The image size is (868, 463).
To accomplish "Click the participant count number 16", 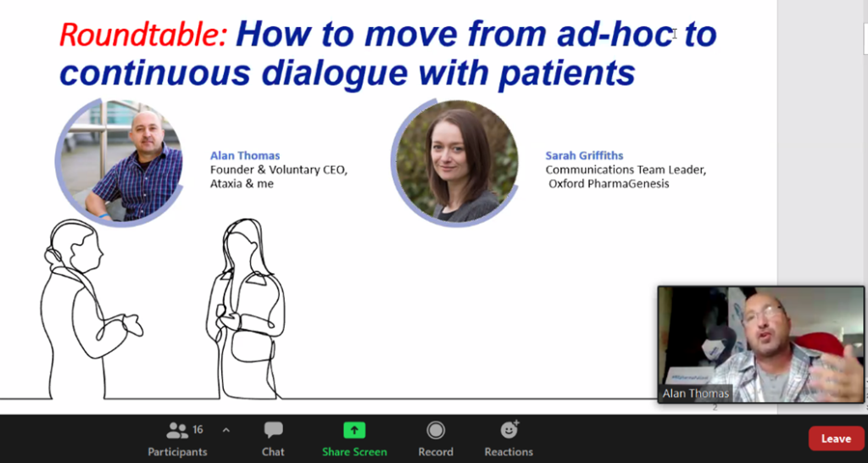I will point(198,429).
